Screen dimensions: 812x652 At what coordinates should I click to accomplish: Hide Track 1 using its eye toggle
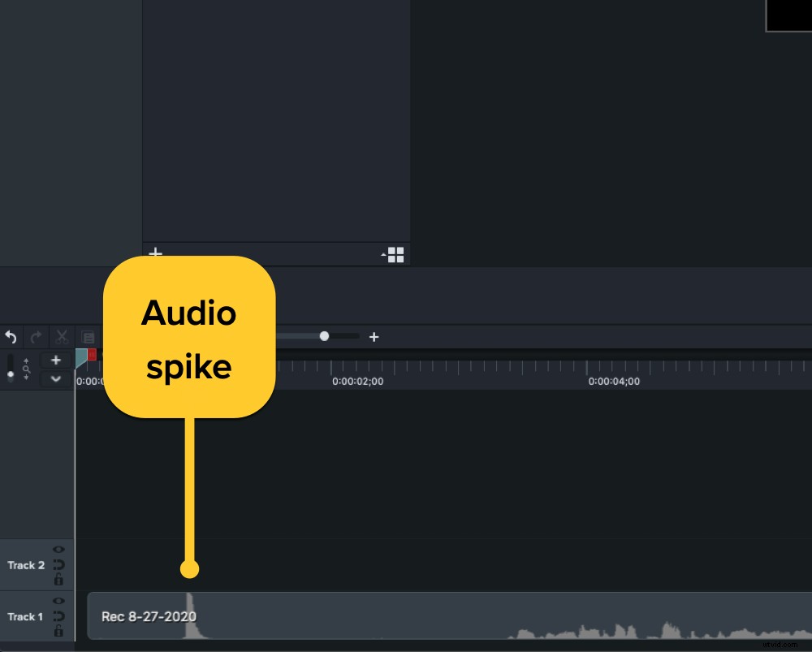[58, 600]
